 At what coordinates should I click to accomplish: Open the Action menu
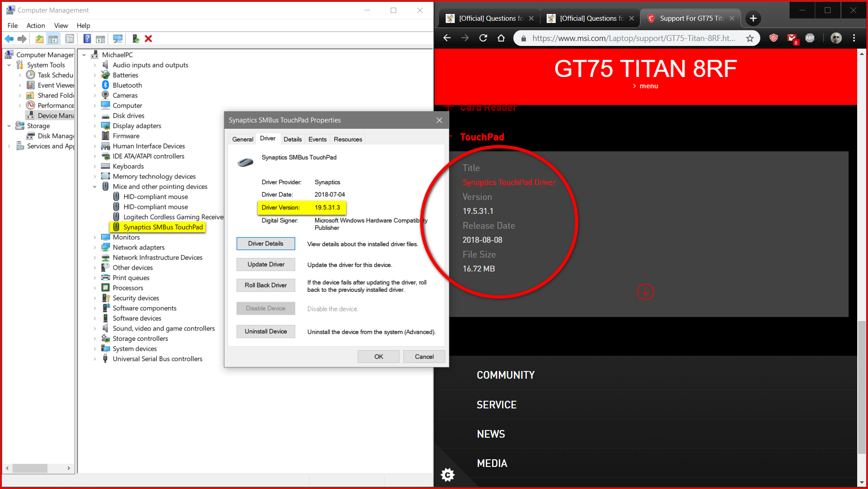[x=36, y=26]
